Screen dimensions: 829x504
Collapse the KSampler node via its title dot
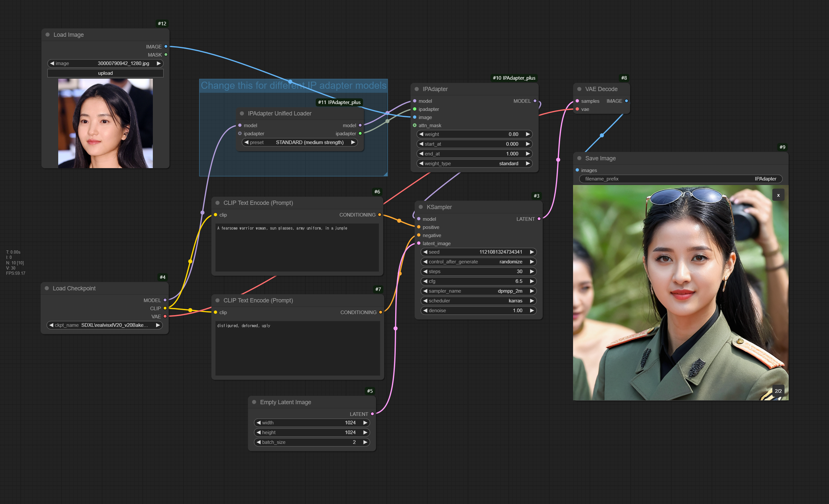421,207
